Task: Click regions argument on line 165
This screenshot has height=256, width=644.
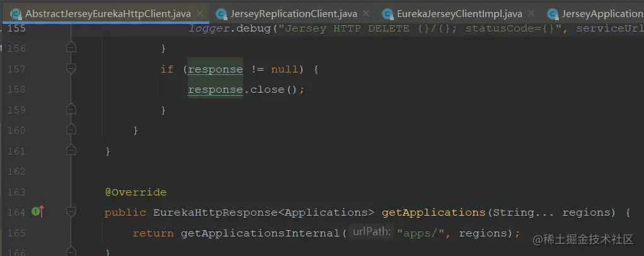Action: pyautogui.click(x=483, y=233)
